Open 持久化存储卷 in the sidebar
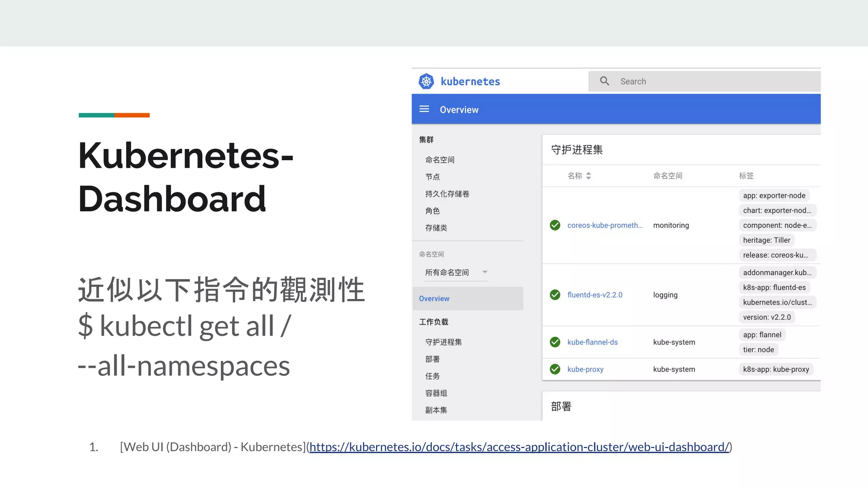 point(447,194)
